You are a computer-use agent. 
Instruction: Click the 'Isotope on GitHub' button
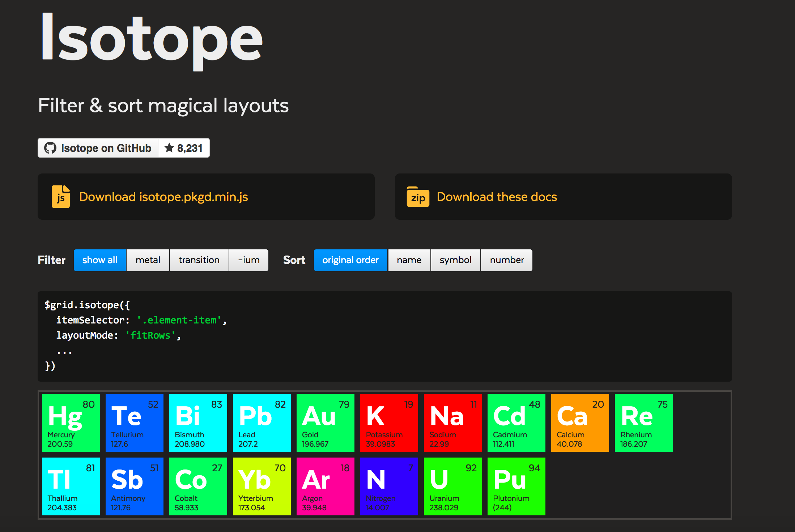click(106, 148)
